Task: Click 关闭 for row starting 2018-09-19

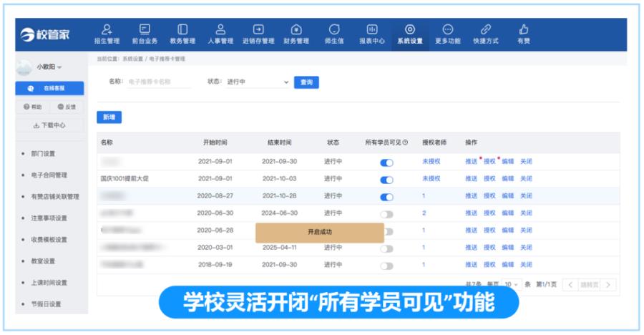Action: pyautogui.click(x=526, y=265)
